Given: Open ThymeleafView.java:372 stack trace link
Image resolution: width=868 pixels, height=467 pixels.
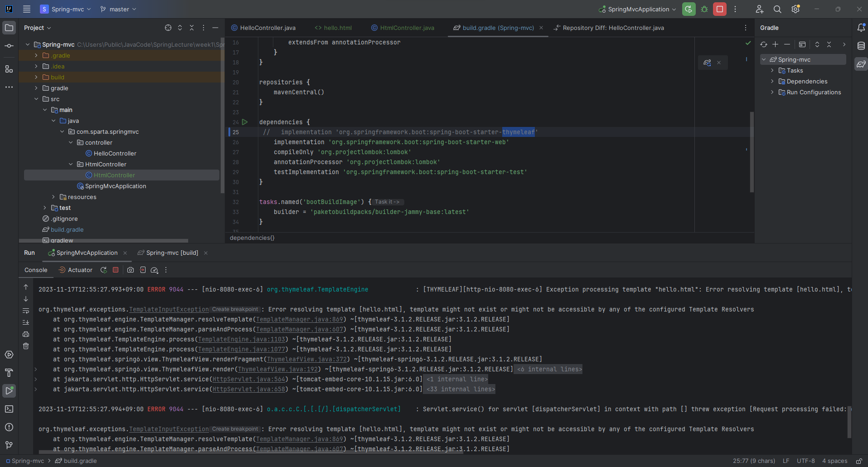Looking at the screenshot, I should point(307,359).
